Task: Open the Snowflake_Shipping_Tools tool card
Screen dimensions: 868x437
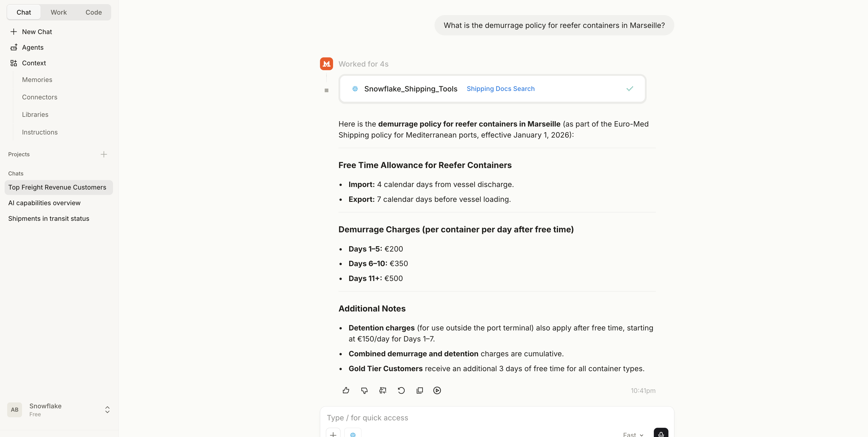Action: point(492,89)
